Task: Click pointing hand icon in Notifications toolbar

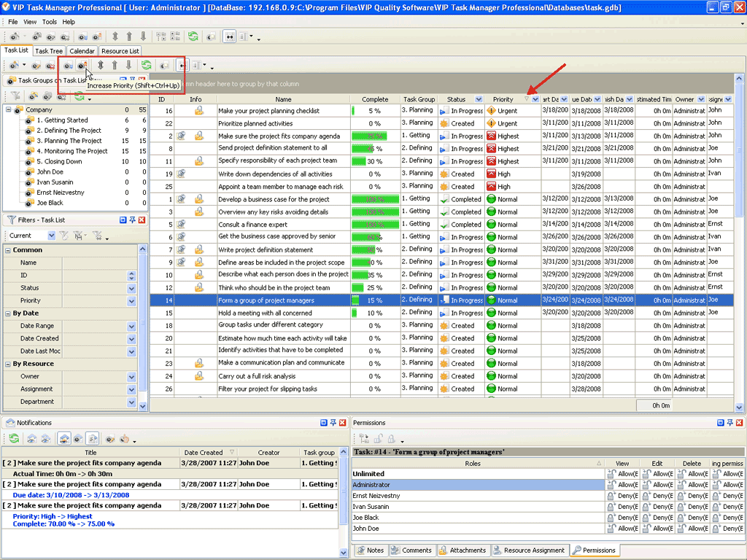Action: coord(124,438)
